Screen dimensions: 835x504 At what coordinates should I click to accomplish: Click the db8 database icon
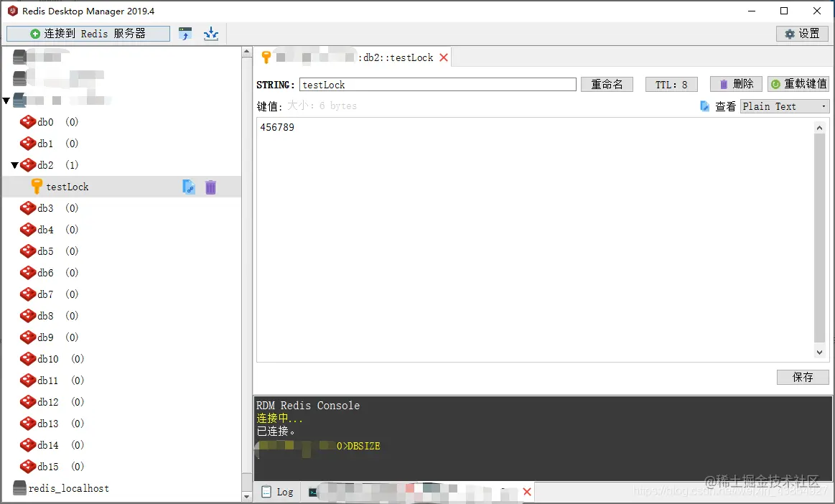[28, 316]
